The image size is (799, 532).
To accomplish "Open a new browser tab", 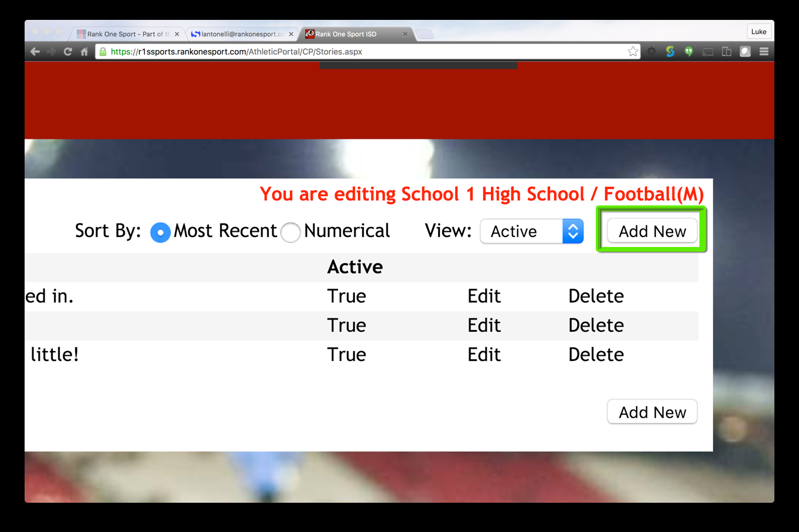I will click(425, 34).
